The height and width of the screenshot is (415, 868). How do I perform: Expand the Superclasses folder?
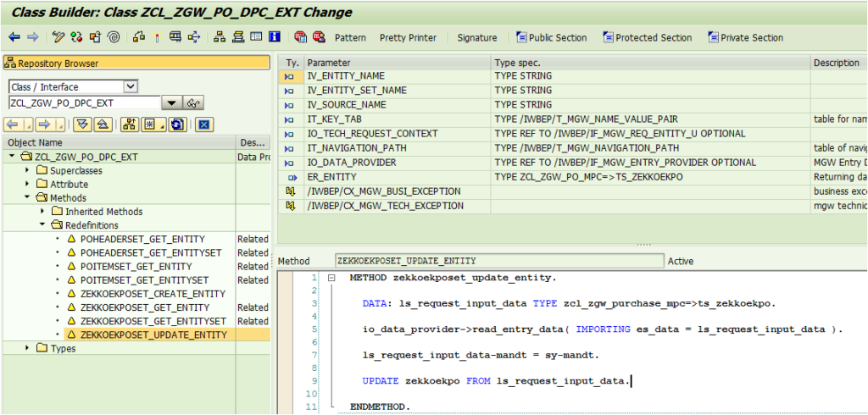tap(28, 170)
